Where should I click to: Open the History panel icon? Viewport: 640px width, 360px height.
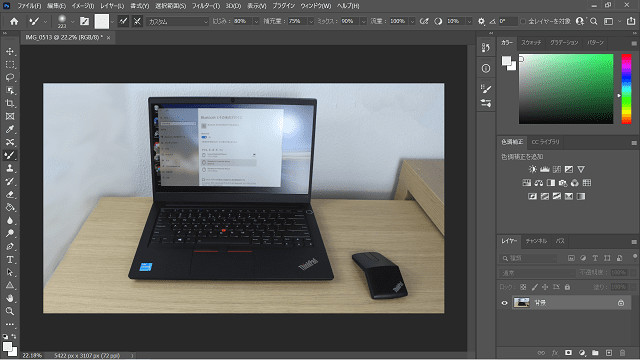[x=486, y=48]
